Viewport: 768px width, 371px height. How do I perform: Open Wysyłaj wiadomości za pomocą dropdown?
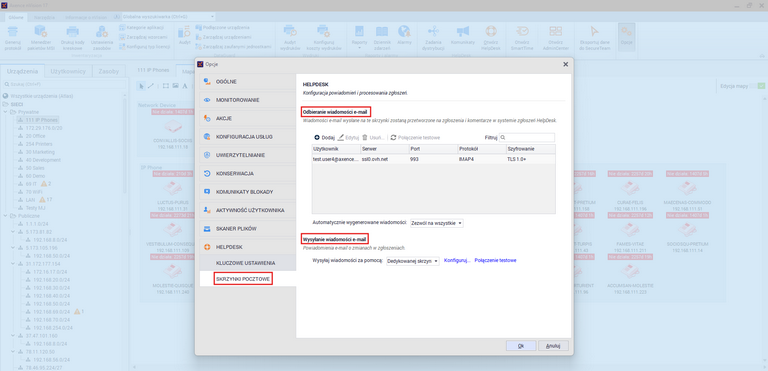click(x=413, y=261)
